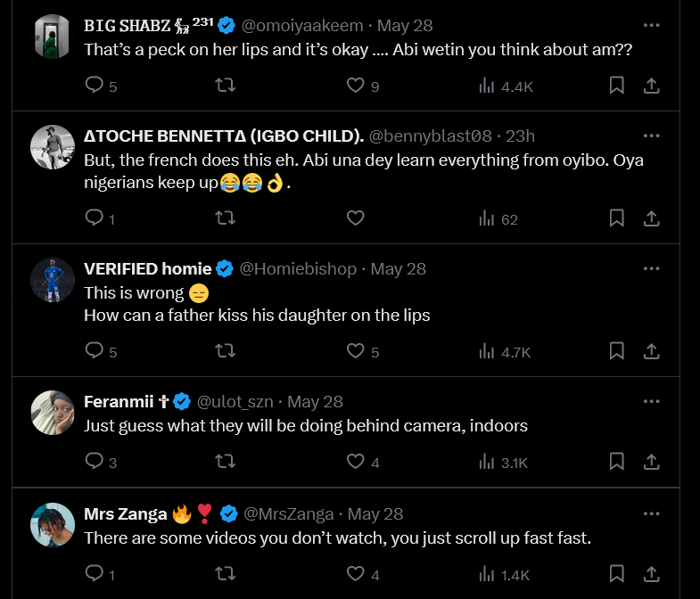
Task: Open more options on Feranmii's tweet
Action: point(652,402)
